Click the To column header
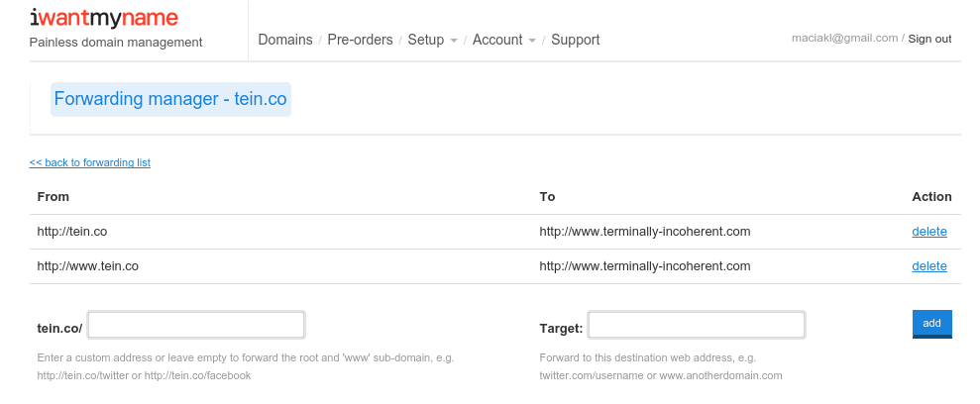 tap(547, 197)
